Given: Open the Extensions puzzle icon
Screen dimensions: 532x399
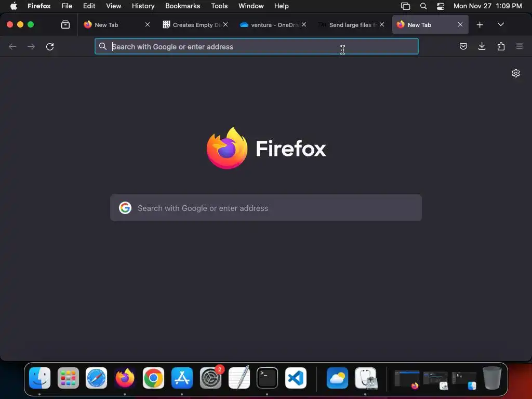Looking at the screenshot, I should point(501,46).
